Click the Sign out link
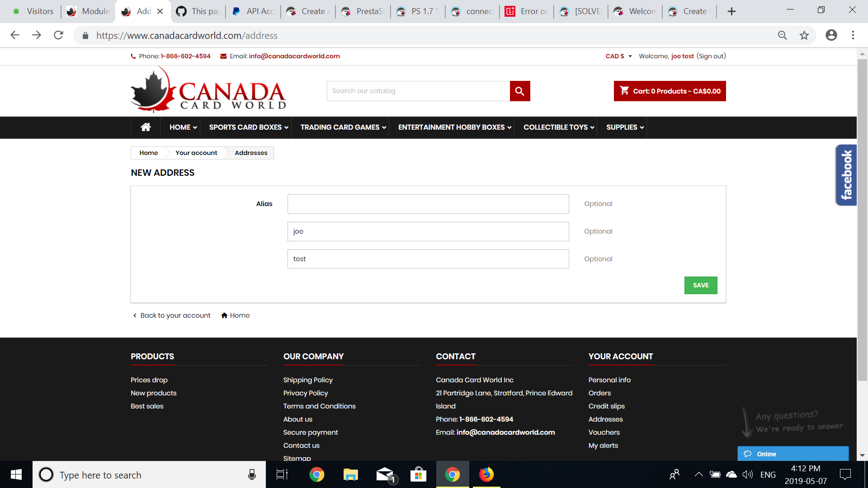Screen dimensions: 868x488 click(x=711, y=56)
